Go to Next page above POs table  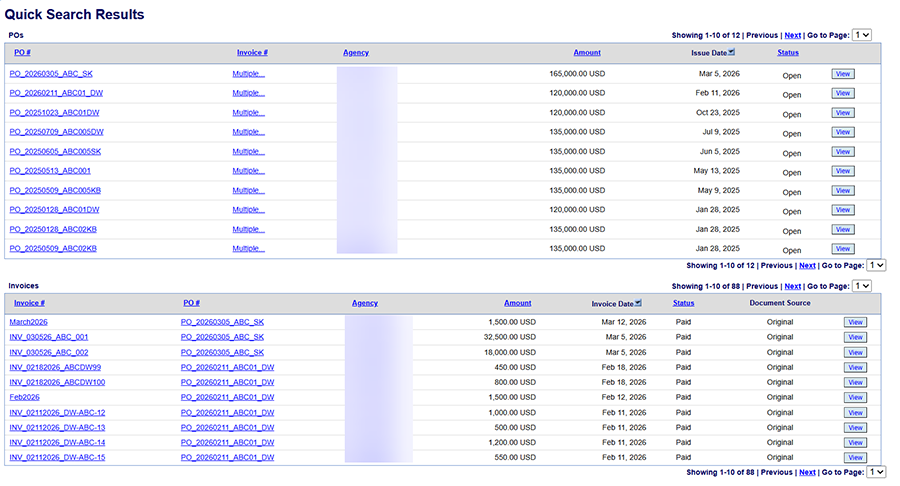tap(793, 35)
